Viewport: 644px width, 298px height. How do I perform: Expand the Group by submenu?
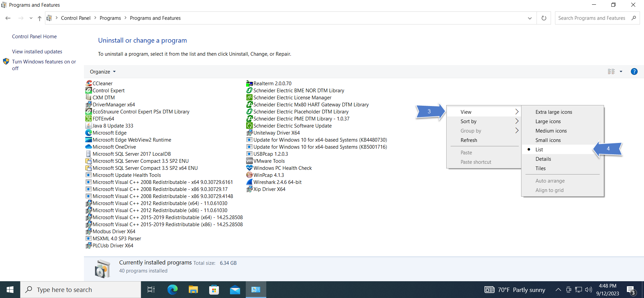pyautogui.click(x=484, y=131)
